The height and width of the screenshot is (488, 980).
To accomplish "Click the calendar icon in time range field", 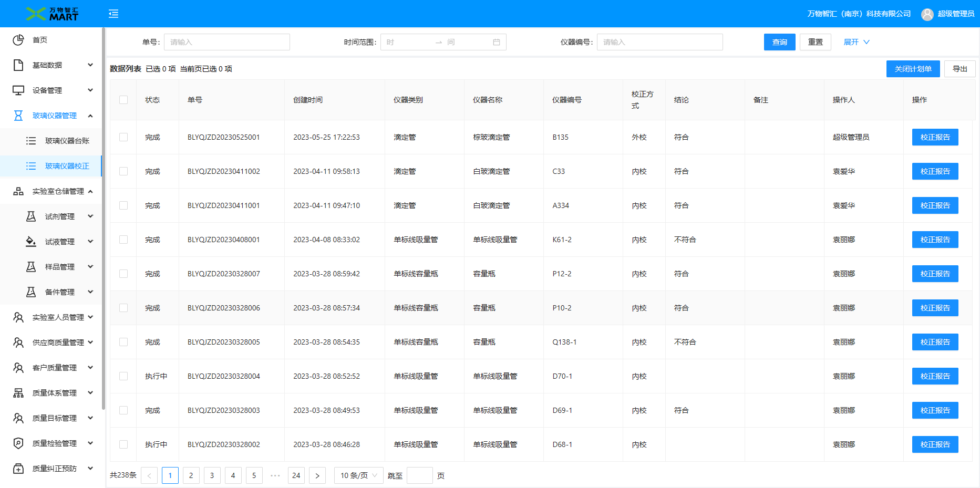I will click(496, 42).
